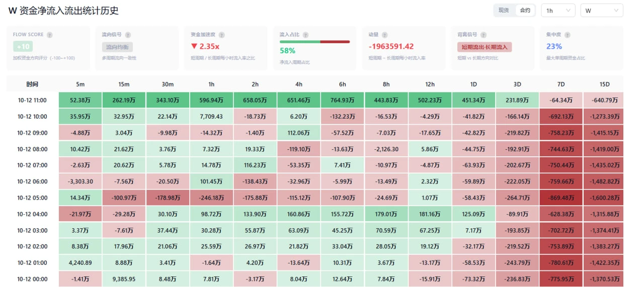Click the 1h column header

coord(211,84)
